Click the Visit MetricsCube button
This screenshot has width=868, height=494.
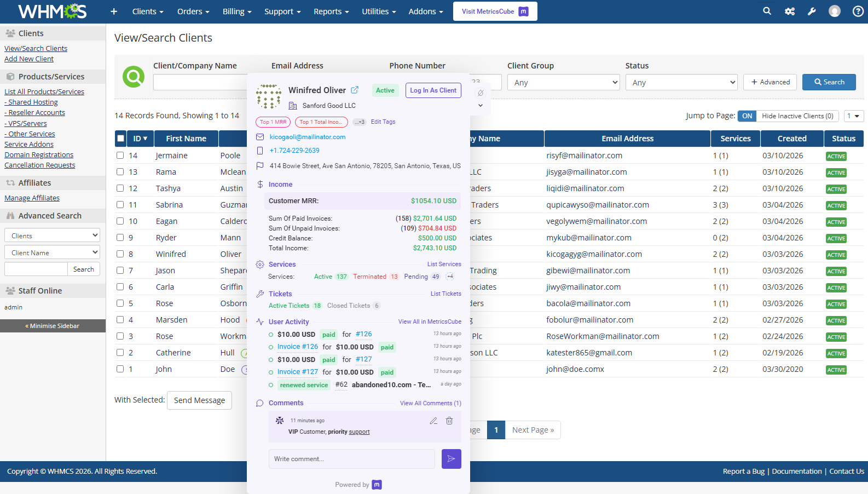click(495, 12)
